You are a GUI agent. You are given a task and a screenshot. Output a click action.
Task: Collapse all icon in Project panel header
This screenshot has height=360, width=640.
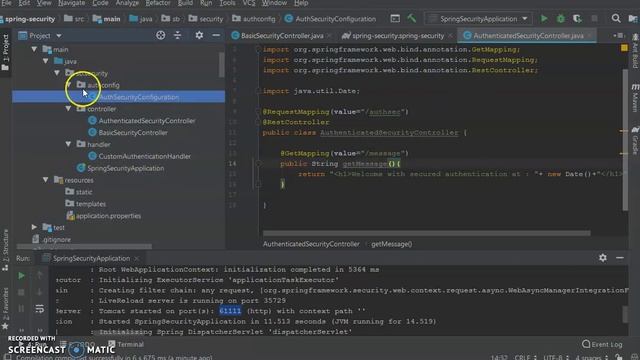click(x=178, y=36)
